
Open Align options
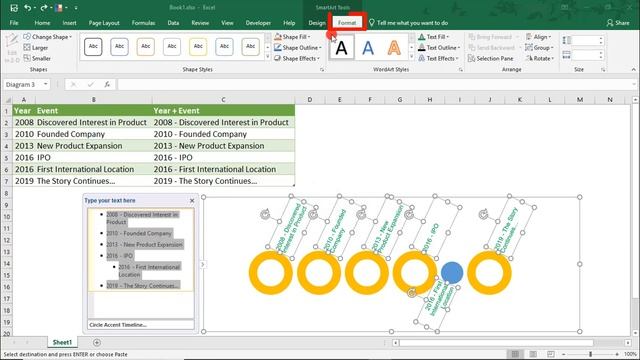coord(539,37)
